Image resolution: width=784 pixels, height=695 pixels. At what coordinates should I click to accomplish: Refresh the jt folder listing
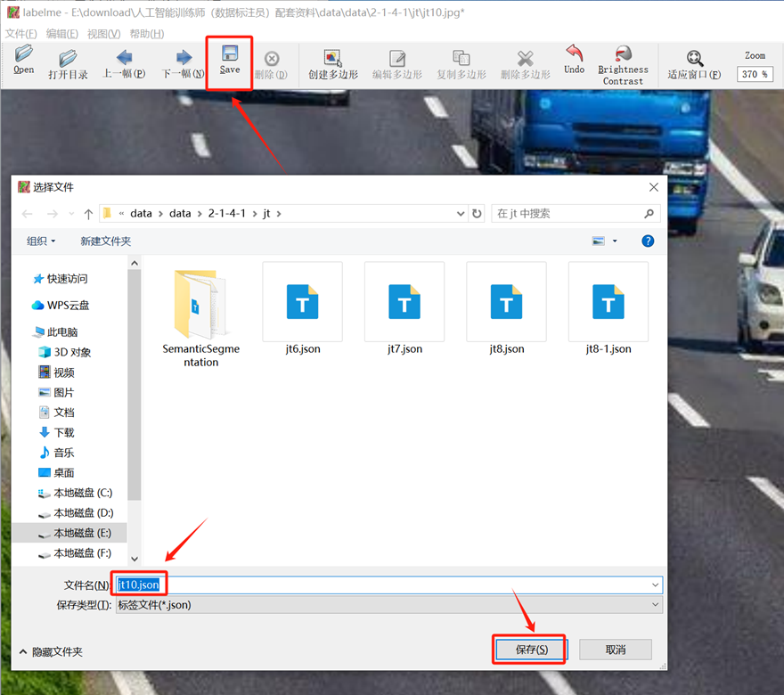[477, 214]
